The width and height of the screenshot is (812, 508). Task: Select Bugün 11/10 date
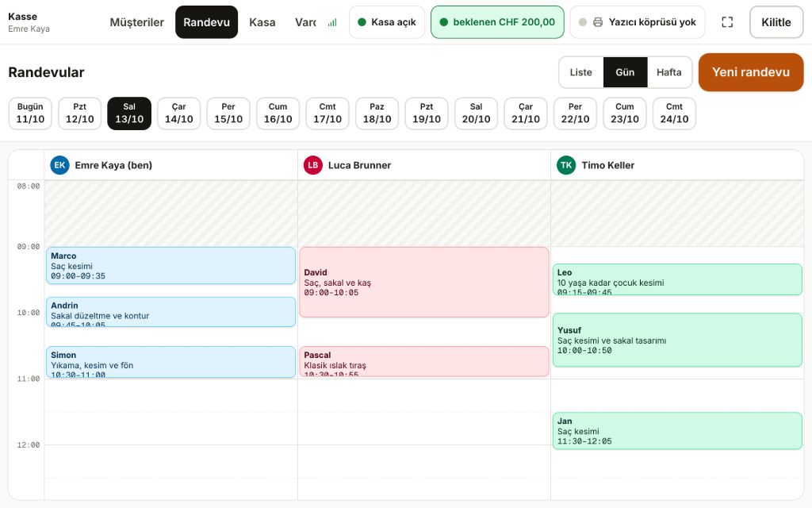pyautogui.click(x=30, y=114)
